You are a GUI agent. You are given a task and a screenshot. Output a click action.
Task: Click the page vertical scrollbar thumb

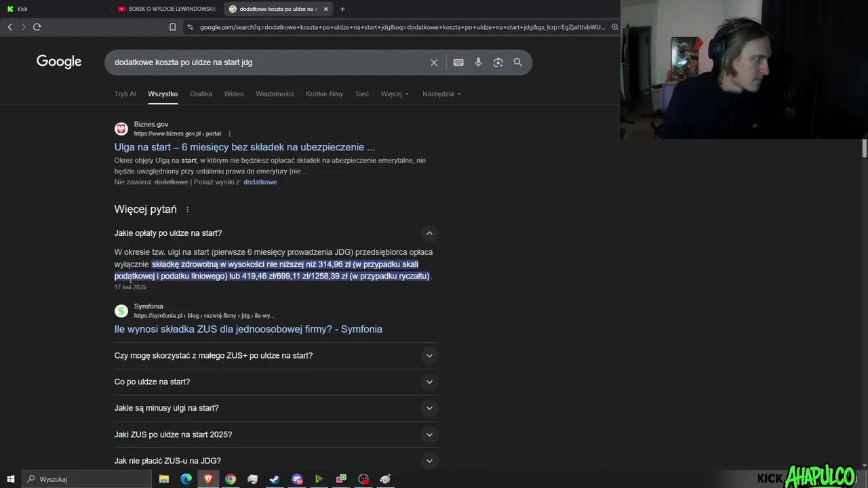point(865,148)
